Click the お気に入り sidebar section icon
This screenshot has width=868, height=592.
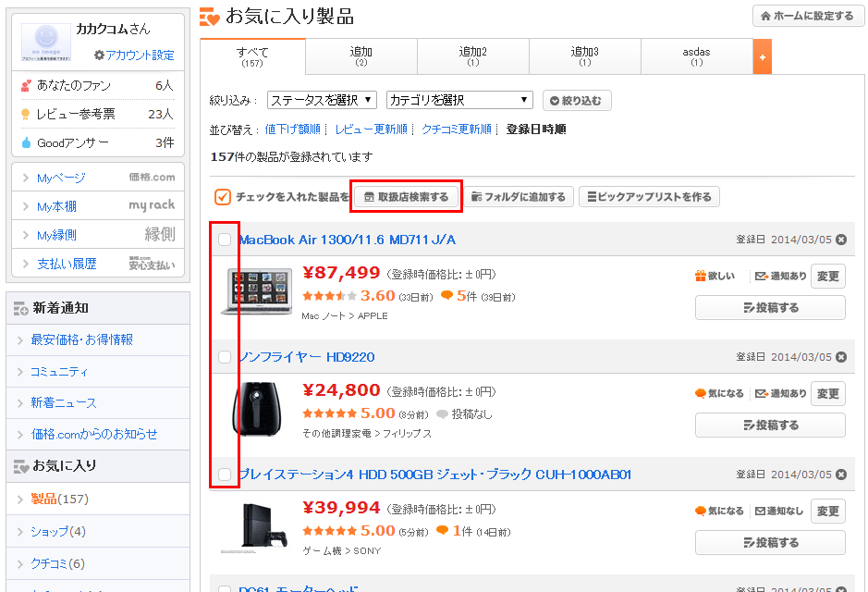(x=21, y=466)
